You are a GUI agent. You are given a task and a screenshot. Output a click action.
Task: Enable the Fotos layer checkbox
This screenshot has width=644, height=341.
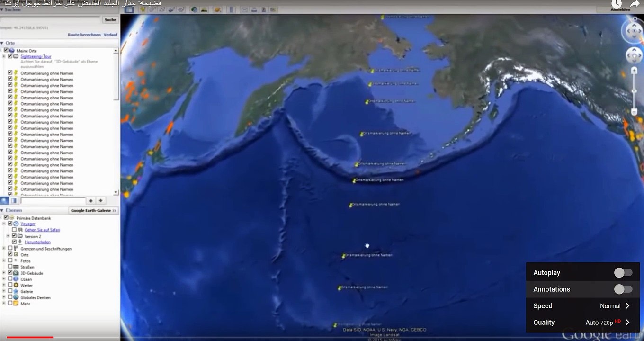[10, 260]
